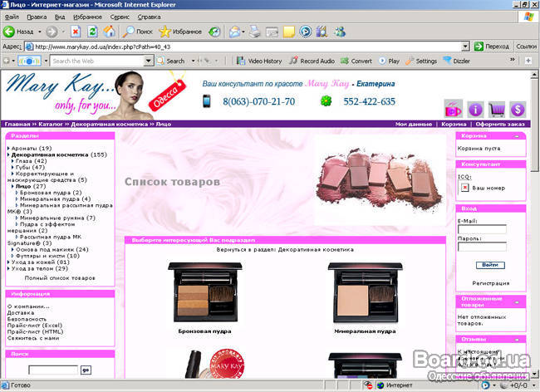Open the Регистрация link

(491, 283)
